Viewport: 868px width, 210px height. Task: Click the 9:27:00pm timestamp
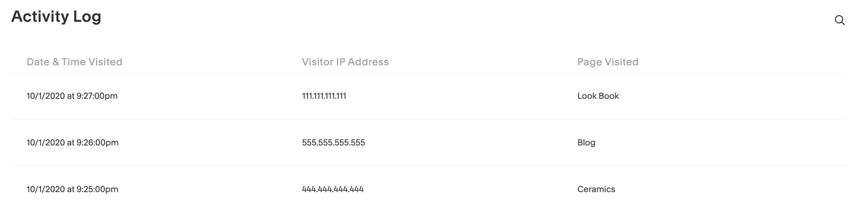coord(97,96)
